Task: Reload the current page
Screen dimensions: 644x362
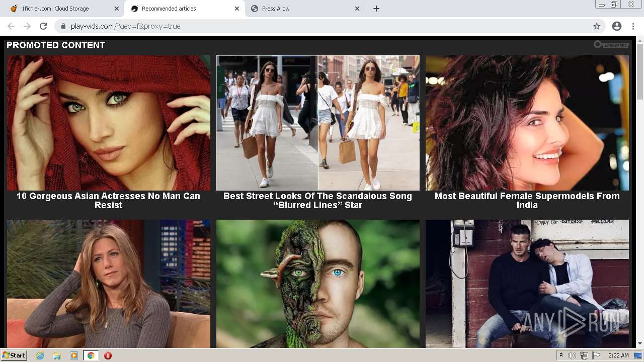Action: 43,26
